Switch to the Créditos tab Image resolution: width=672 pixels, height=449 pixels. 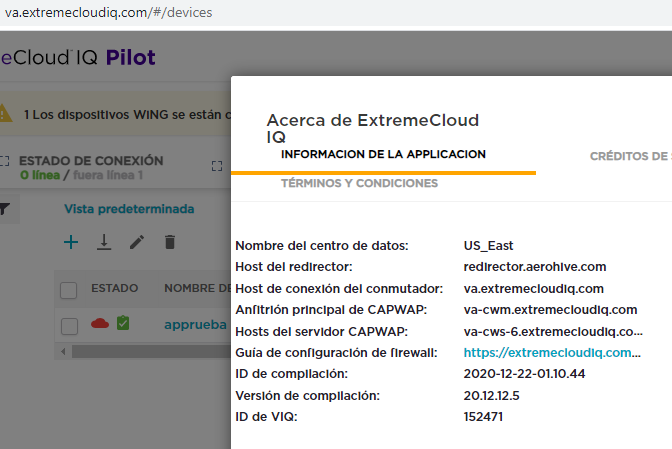click(x=630, y=156)
